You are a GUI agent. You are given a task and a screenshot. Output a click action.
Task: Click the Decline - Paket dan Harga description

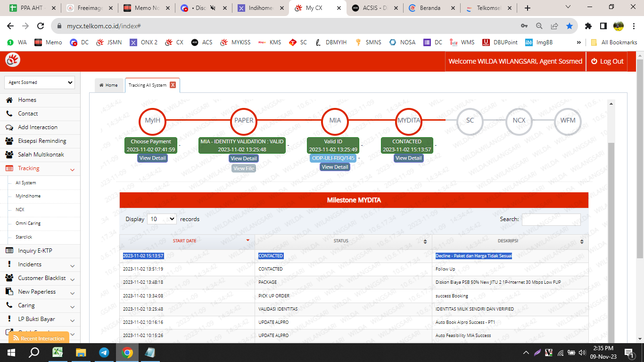point(473,256)
